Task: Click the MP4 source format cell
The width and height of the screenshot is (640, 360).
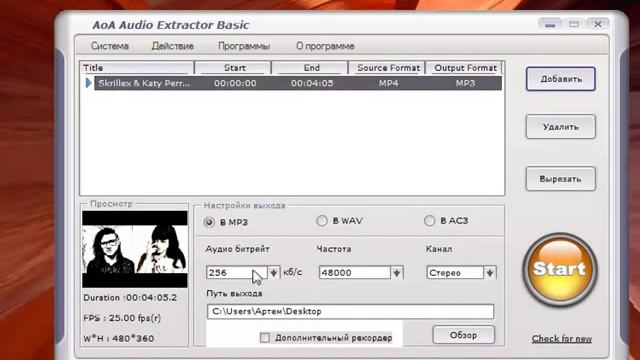Action: point(388,83)
